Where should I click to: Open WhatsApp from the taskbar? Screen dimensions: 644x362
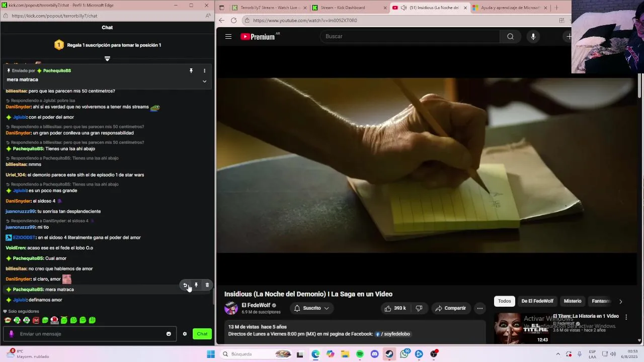pyautogui.click(x=405, y=354)
